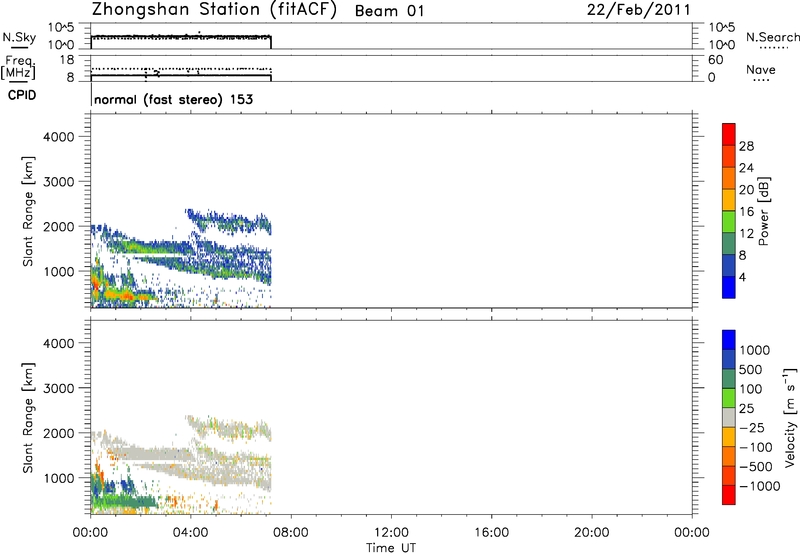Click the blue top Velocity colorbar swatch
This screenshot has height=554, width=800.
click(729, 340)
